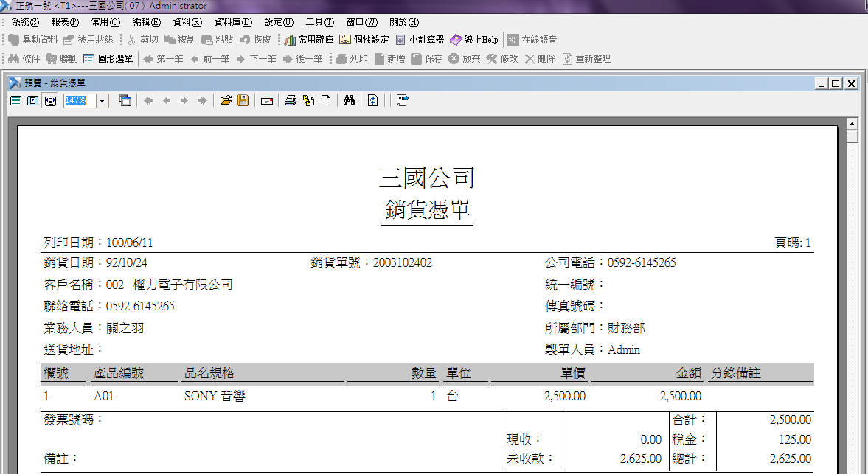Open the 工具(T) menu
The height and width of the screenshot is (474, 868).
319,22
